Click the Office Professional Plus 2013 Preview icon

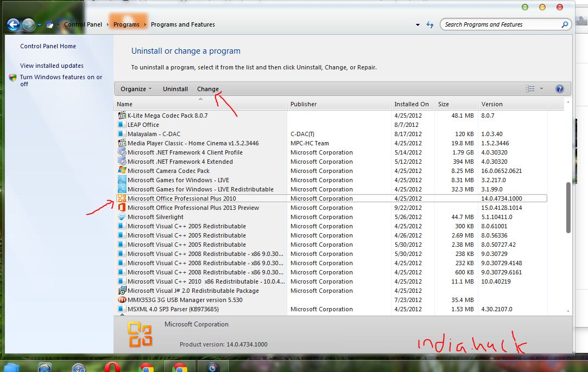[122, 208]
